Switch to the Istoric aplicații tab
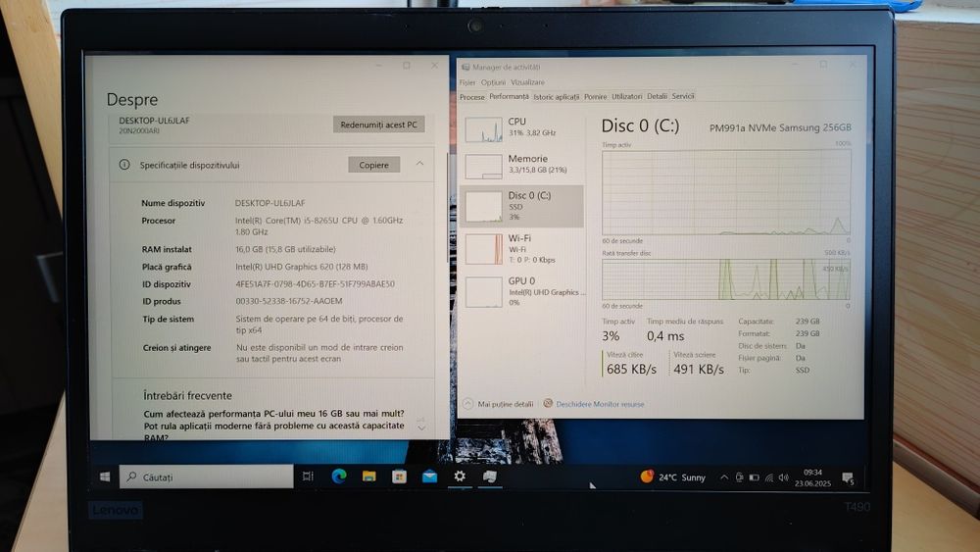This screenshot has width=980, height=552. click(557, 97)
